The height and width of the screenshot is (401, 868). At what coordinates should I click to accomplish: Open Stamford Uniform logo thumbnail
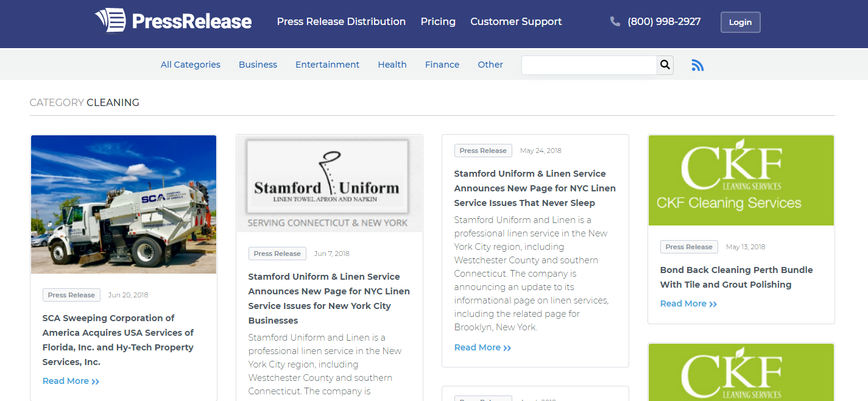point(330,183)
